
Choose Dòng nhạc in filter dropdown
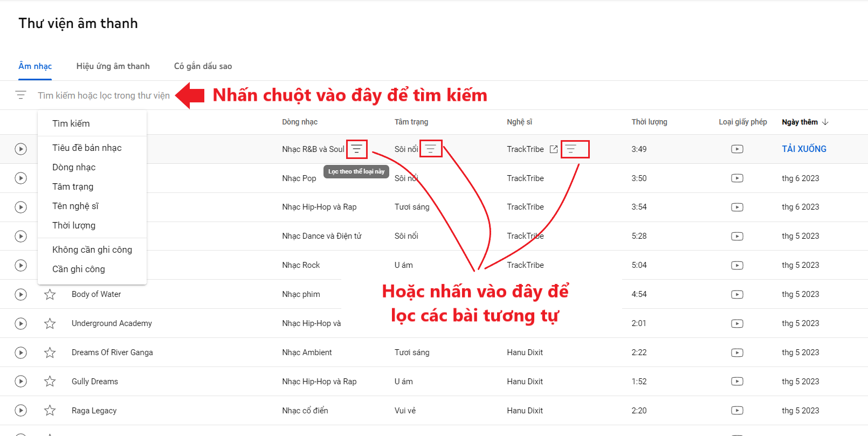tap(74, 167)
